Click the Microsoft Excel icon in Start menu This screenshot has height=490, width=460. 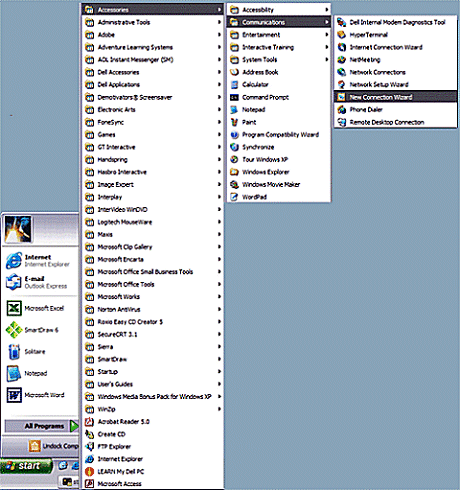(14, 308)
